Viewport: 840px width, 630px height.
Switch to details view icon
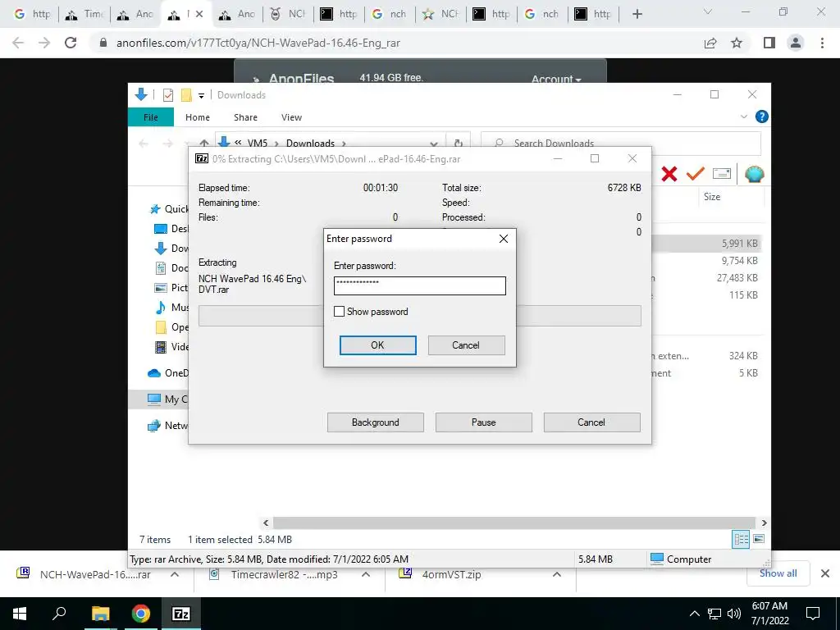pyautogui.click(x=741, y=539)
